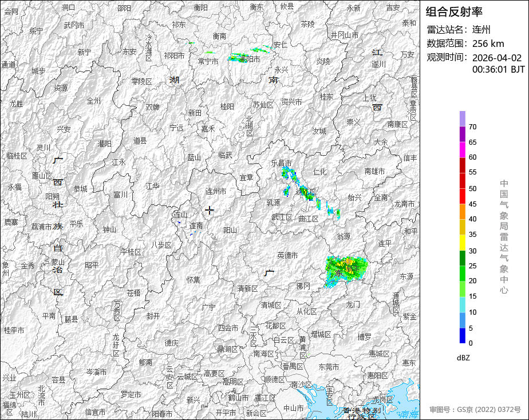Pick the magenta 60–65 legend swatch
Image resolution: width=529 pixels, height=420 pixels.
[x=462, y=150]
